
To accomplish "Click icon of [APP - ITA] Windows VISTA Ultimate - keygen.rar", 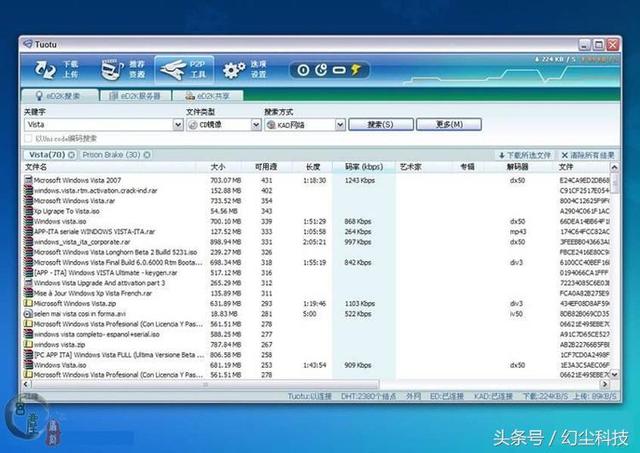I will click(x=28, y=272).
